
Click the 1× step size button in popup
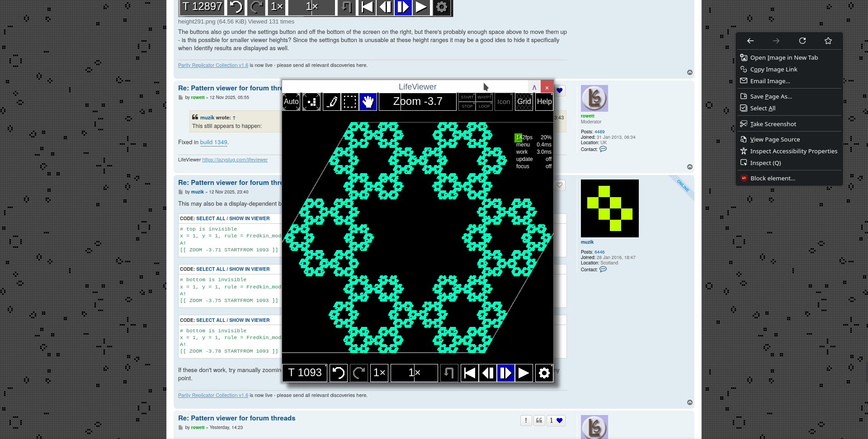click(379, 373)
